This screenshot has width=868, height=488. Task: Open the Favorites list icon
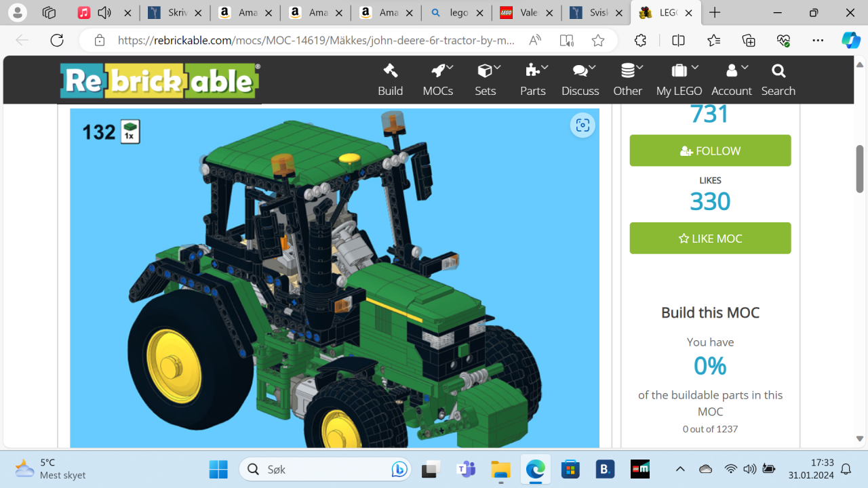click(x=713, y=41)
